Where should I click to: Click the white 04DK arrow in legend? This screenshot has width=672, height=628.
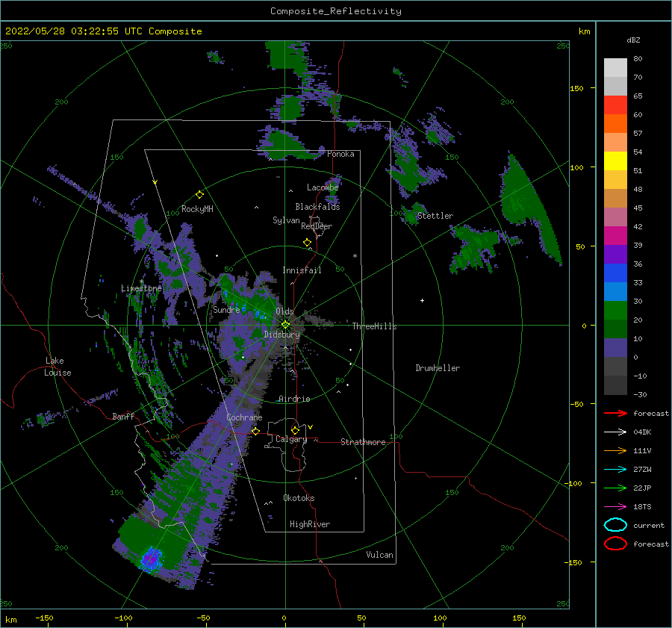(615, 432)
